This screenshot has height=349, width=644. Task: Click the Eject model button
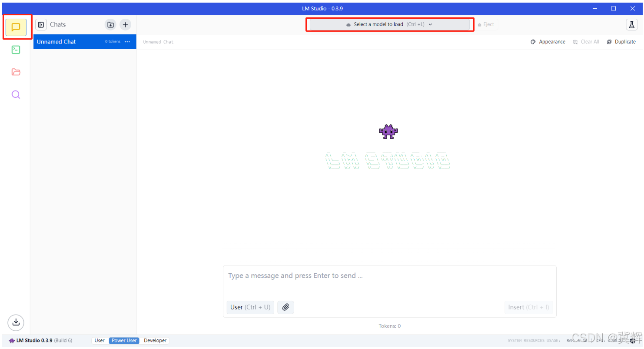[x=486, y=24]
